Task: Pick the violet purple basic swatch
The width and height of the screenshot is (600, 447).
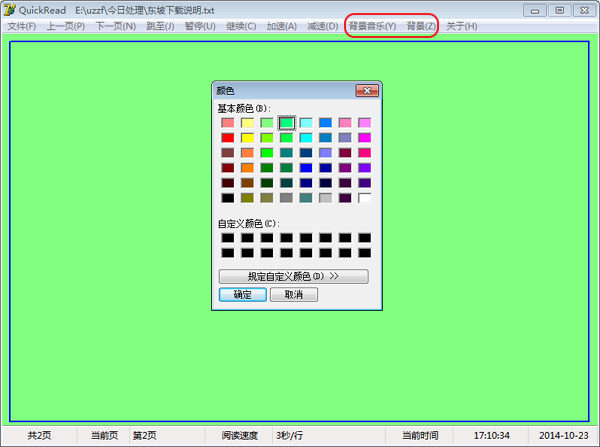Action: 365,168
